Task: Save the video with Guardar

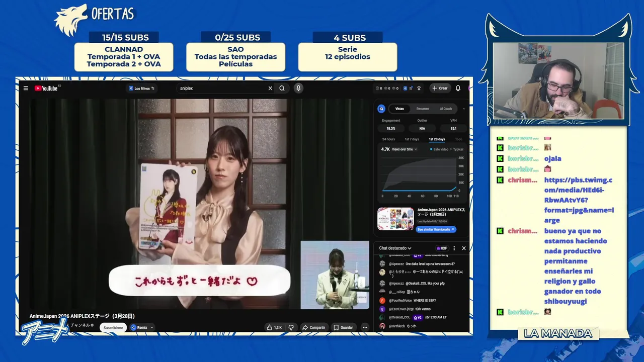Action: pos(343,327)
